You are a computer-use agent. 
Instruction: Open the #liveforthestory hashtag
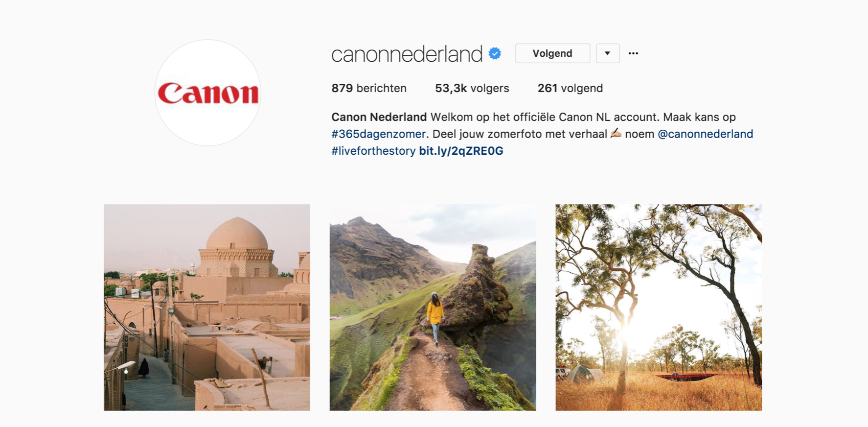[x=373, y=151]
